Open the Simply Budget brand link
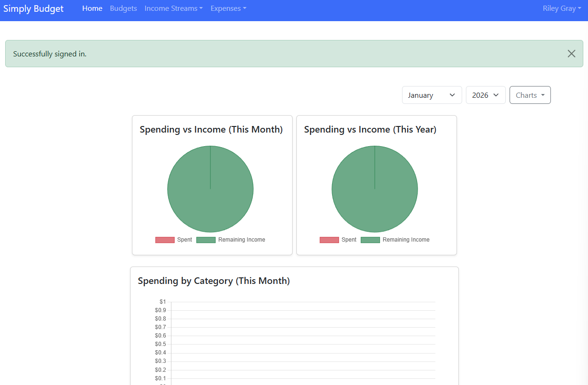 click(33, 8)
